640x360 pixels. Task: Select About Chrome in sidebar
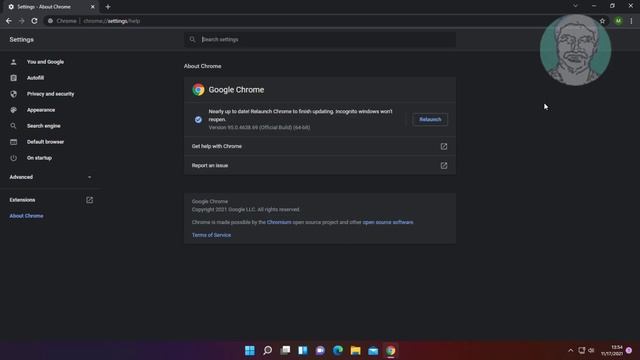click(27, 216)
